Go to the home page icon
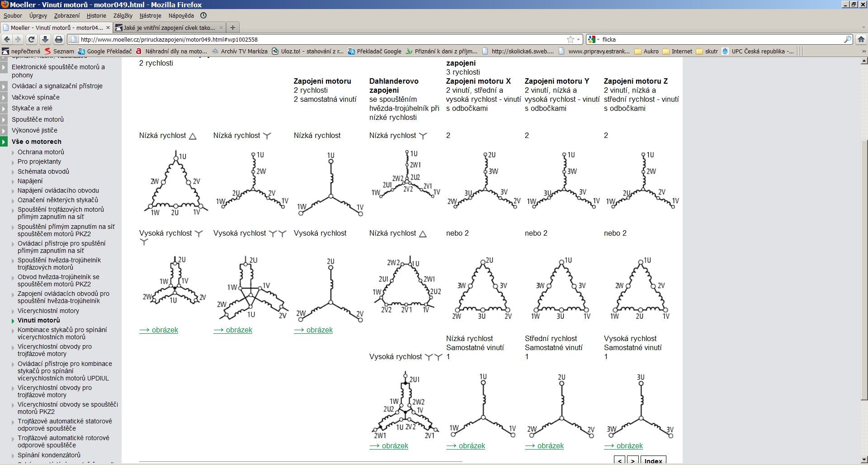 click(861, 39)
